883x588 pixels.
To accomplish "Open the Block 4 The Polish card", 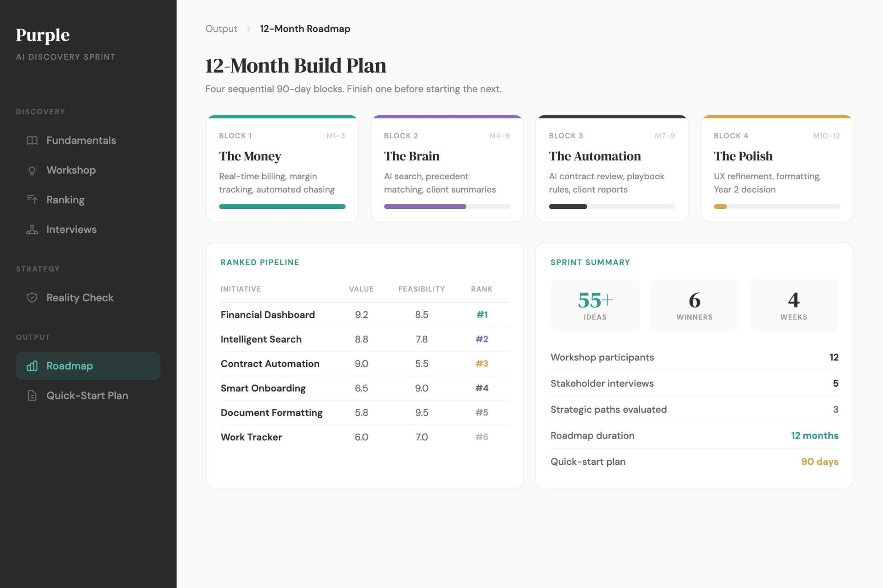I will click(x=777, y=168).
